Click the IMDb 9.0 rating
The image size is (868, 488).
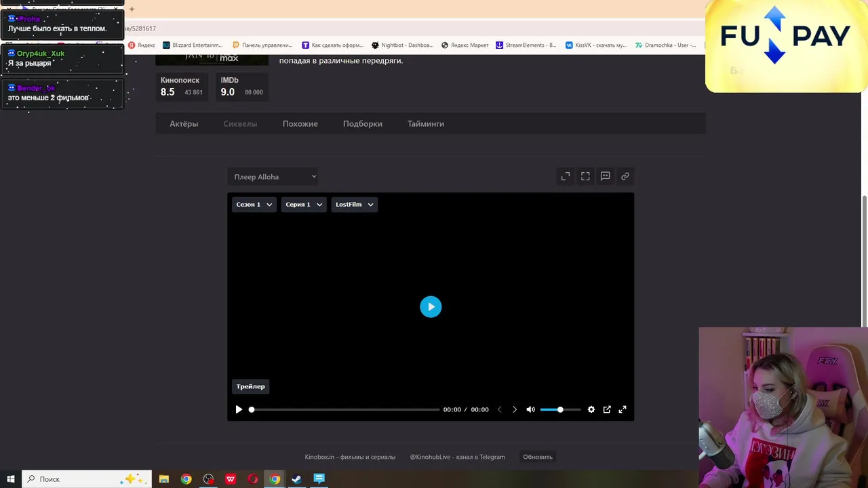(241, 86)
